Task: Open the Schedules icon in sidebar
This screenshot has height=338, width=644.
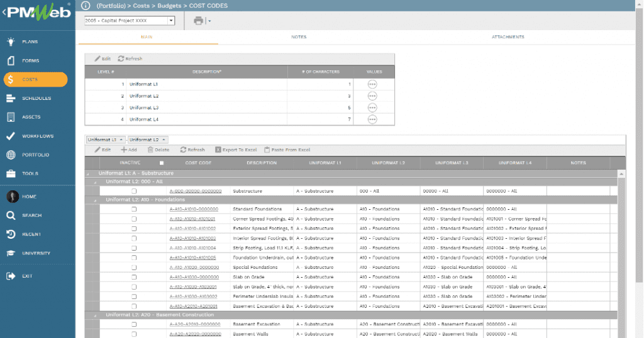Action: point(11,99)
